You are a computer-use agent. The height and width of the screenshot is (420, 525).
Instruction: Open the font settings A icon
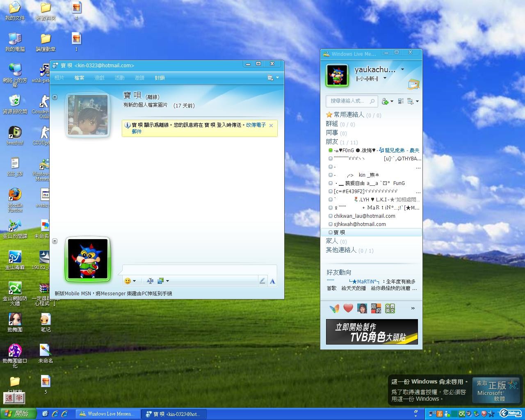tap(272, 281)
